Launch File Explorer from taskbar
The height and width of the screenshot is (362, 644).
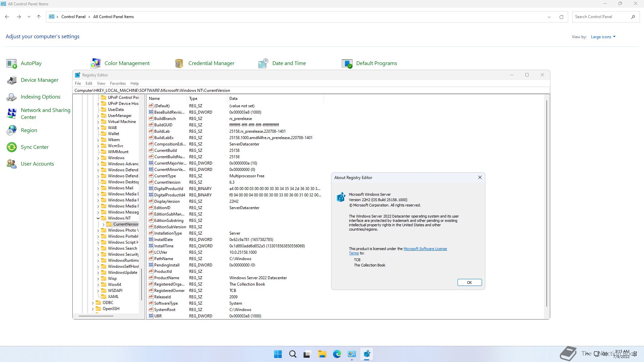coord(322,354)
